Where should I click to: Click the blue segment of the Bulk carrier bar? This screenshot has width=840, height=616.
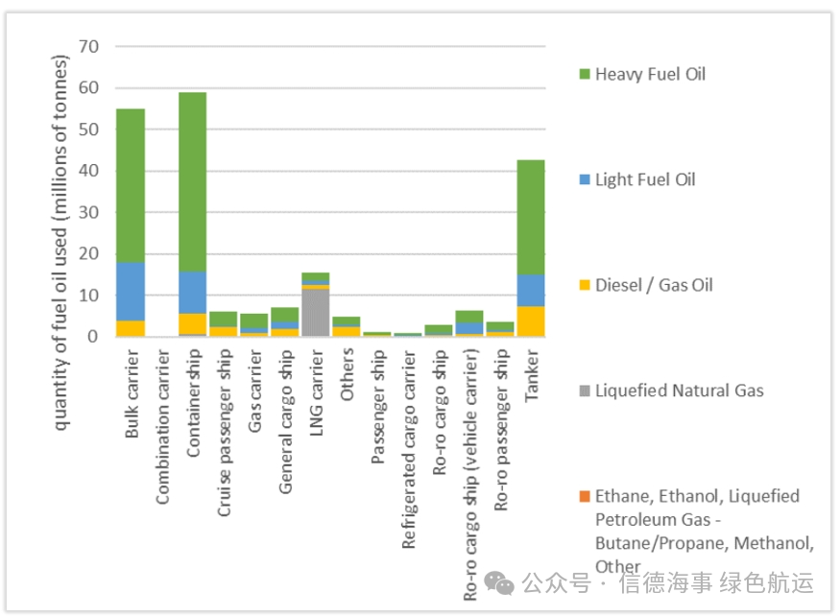tap(131, 292)
